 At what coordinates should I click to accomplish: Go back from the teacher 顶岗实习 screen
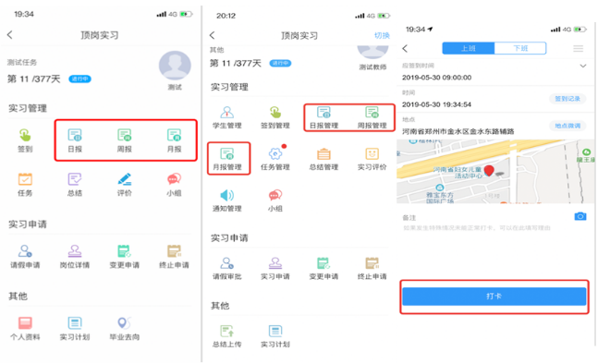coord(213,35)
